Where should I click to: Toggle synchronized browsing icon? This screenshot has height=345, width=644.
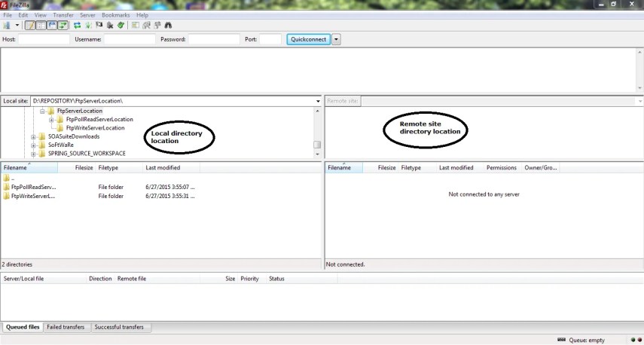pyautogui.click(x=157, y=26)
